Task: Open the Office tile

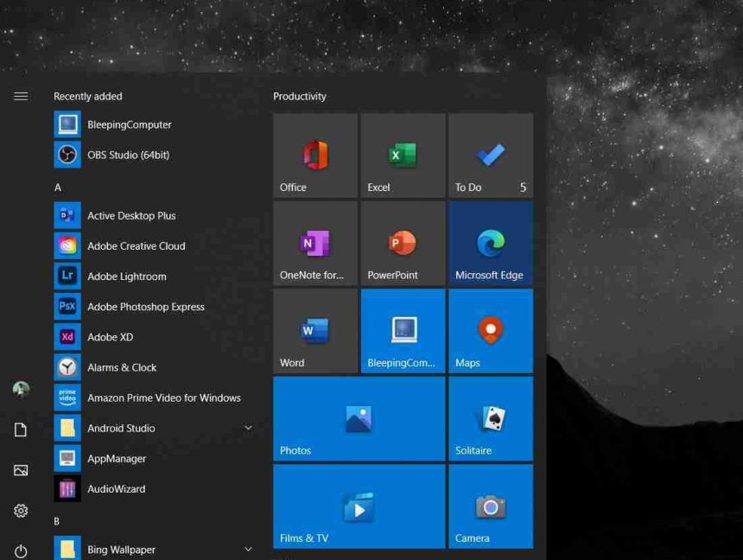Action: [x=315, y=155]
